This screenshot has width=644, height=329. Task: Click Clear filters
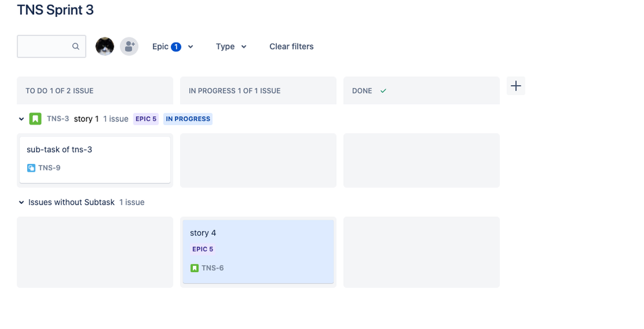(x=291, y=46)
